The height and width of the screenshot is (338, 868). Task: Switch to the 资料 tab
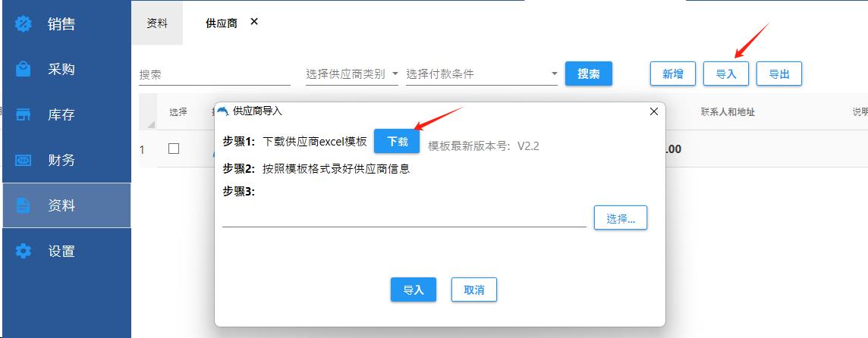click(157, 23)
